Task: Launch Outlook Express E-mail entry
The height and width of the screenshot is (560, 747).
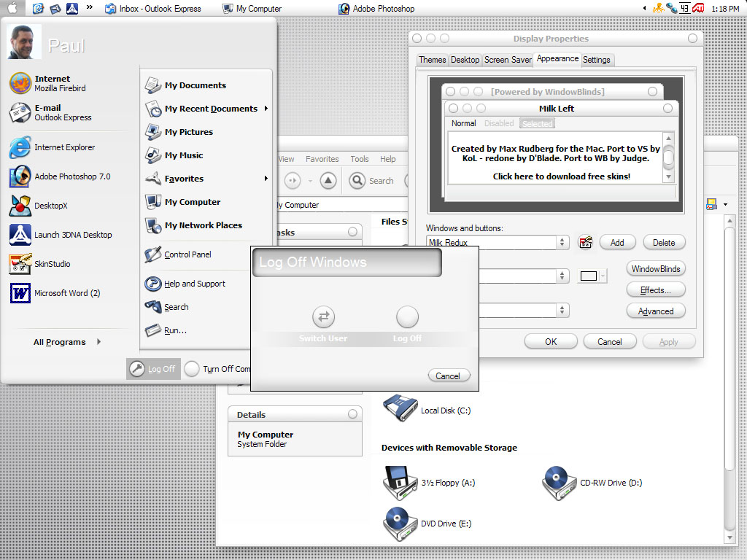Action: pos(50,112)
